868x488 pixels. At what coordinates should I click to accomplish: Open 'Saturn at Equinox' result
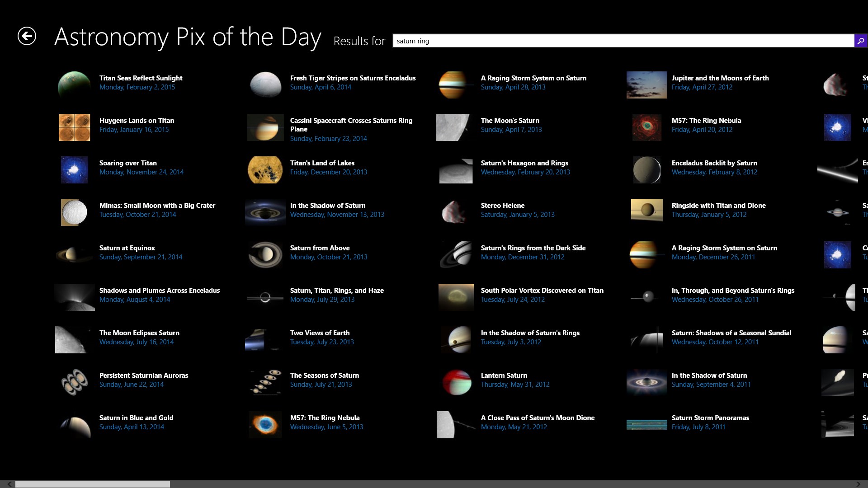pos(127,248)
